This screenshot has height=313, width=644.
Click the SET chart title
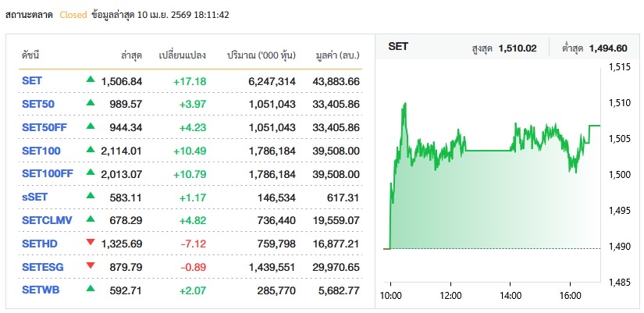pyautogui.click(x=398, y=48)
